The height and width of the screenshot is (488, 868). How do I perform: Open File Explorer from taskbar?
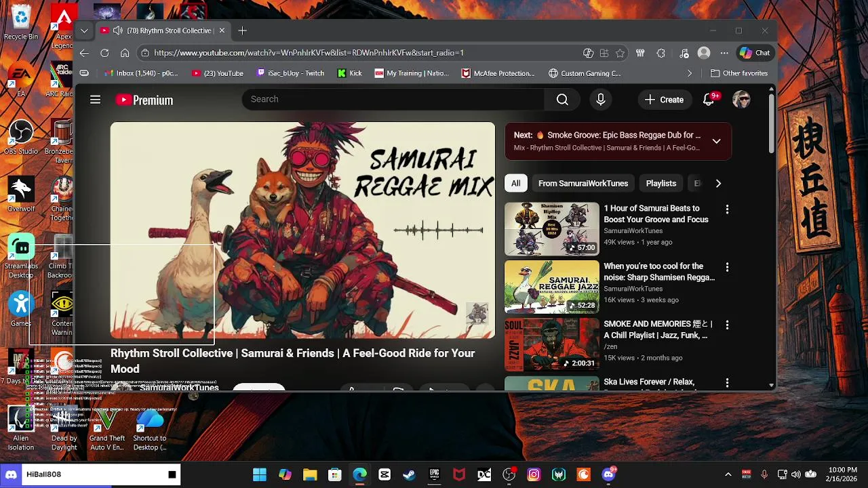(x=310, y=474)
